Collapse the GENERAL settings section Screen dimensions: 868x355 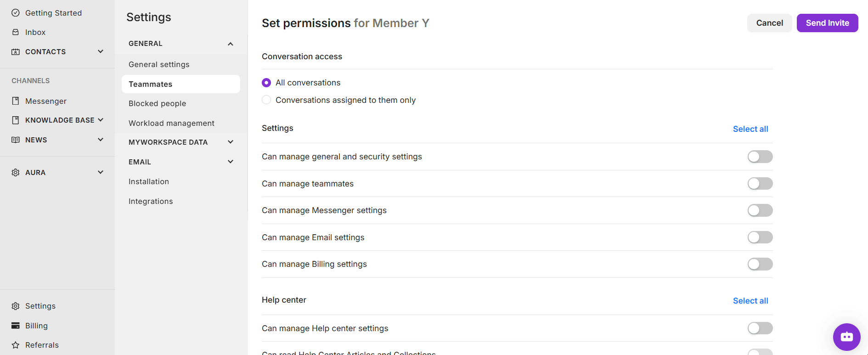231,44
